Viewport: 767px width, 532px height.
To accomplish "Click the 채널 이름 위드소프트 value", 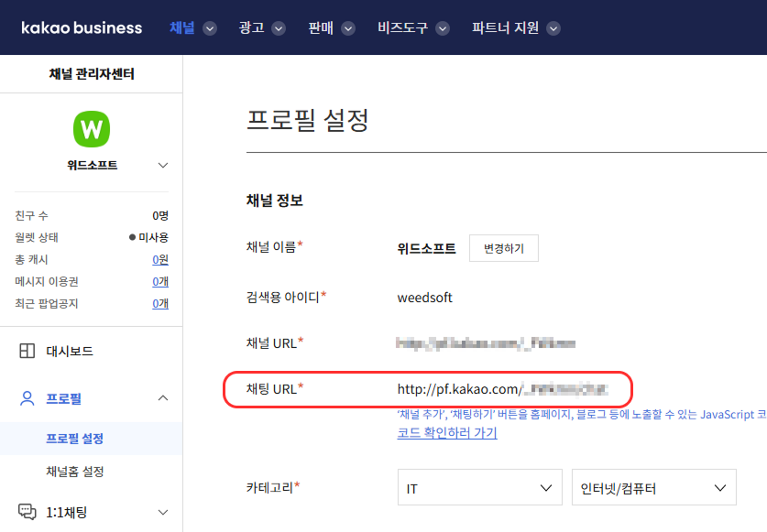I will (426, 248).
